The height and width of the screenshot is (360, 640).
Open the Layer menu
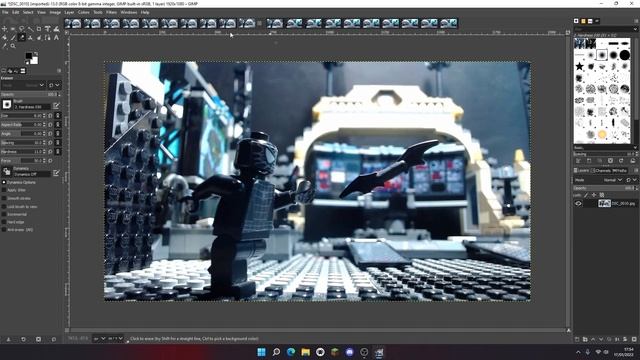(69, 12)
